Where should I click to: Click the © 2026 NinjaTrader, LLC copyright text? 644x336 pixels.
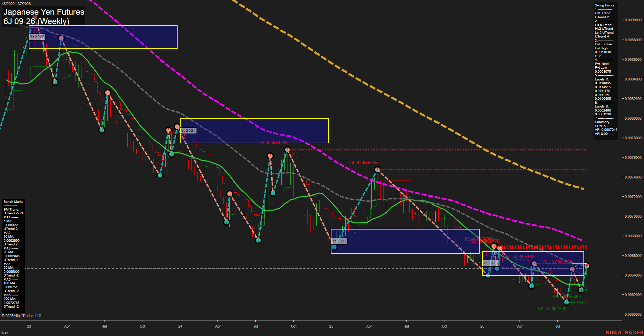pos(21,316)
